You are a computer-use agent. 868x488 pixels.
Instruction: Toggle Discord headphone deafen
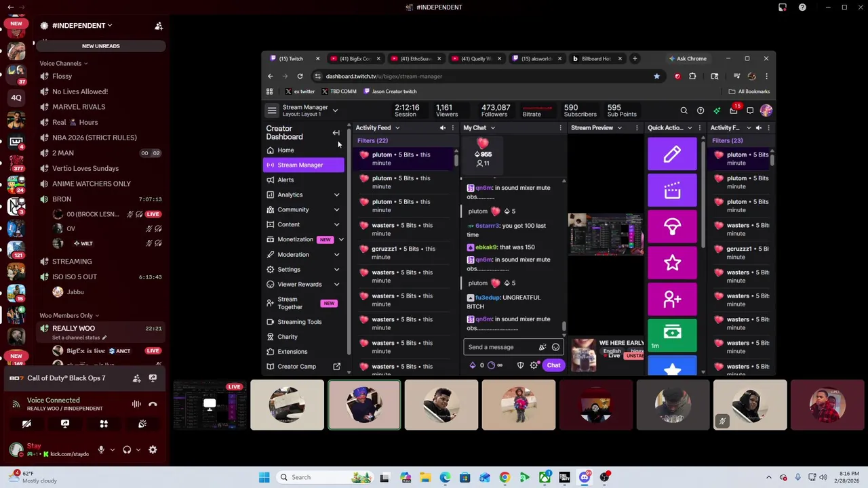[x=127, y=449]
